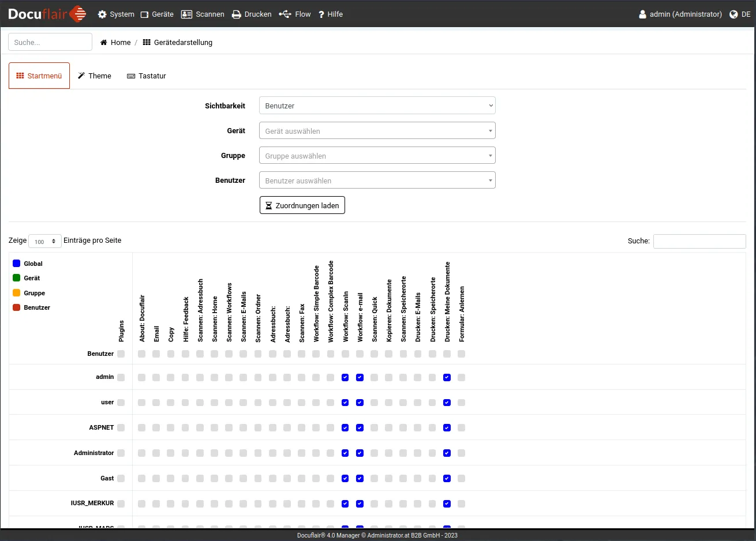This screenshot has height=541, width=756.
Task: Click the System gear icon
Action: [102, 14]
